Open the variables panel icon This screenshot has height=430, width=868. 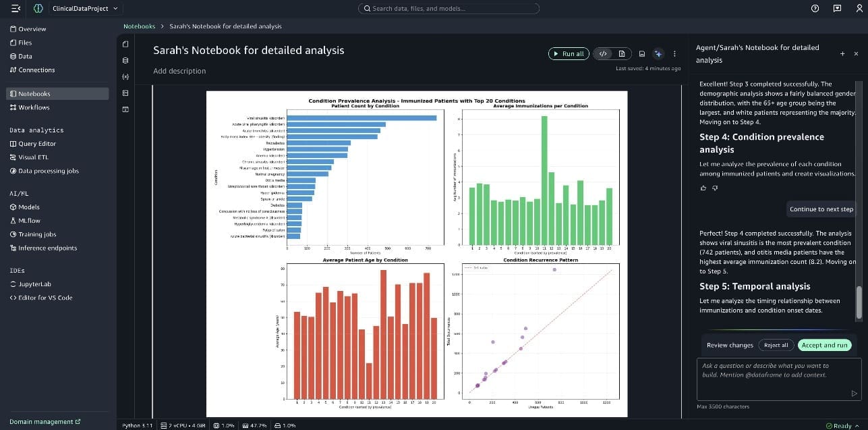tap(125, 76)
